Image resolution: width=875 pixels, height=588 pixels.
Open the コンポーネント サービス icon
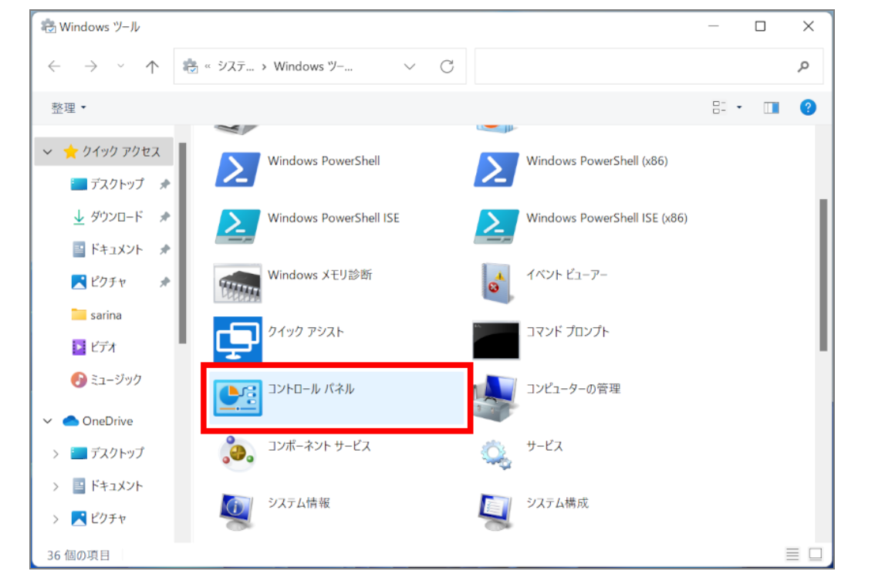237,453
